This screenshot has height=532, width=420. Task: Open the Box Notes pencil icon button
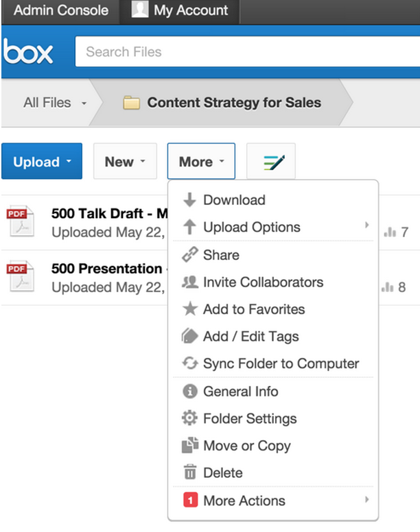[x=271, y=161]
